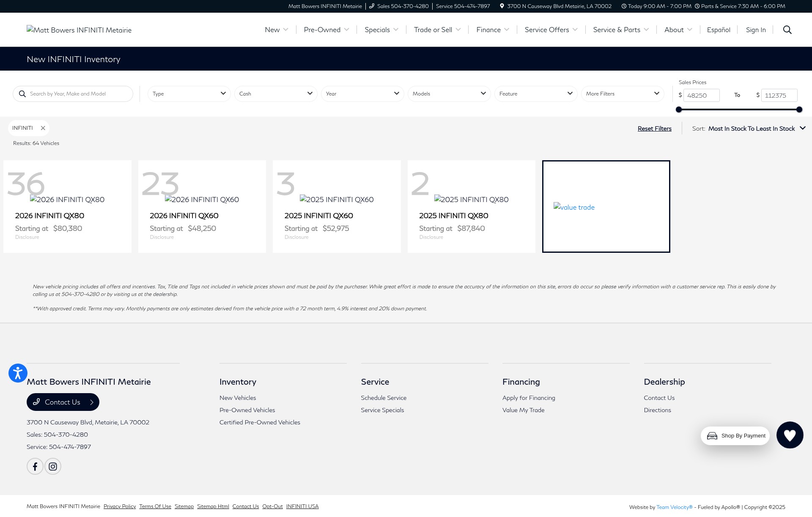Open the Specials menu

tap(381, 30)
